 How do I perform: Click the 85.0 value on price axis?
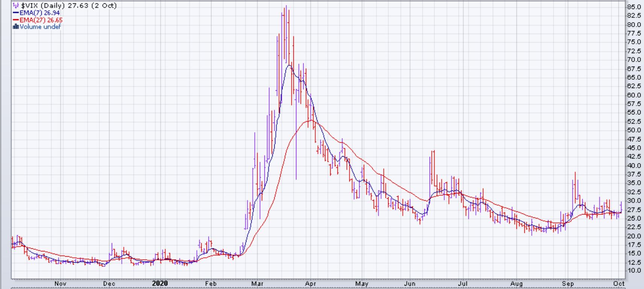click(633, 7)
